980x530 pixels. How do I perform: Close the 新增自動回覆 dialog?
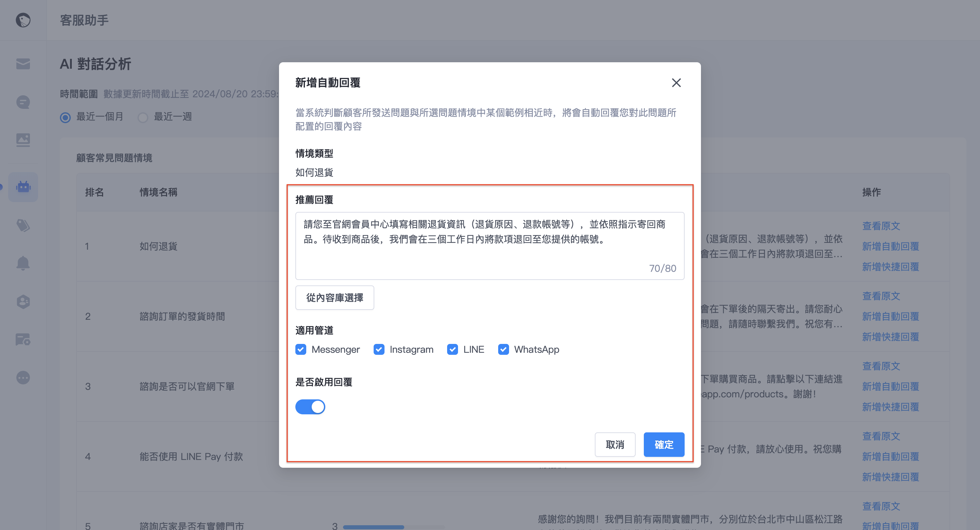tap(676, 83)
